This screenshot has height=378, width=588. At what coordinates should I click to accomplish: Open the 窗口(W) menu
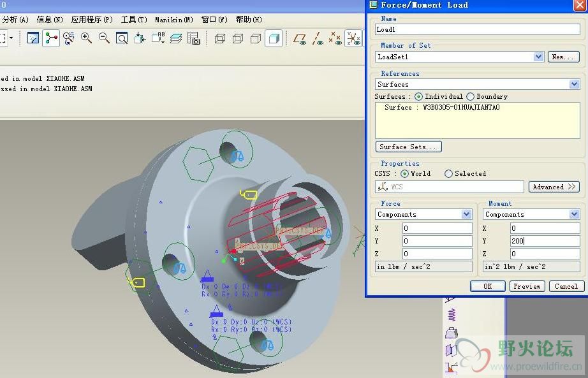pyautogui.click(x=214, y=20)
